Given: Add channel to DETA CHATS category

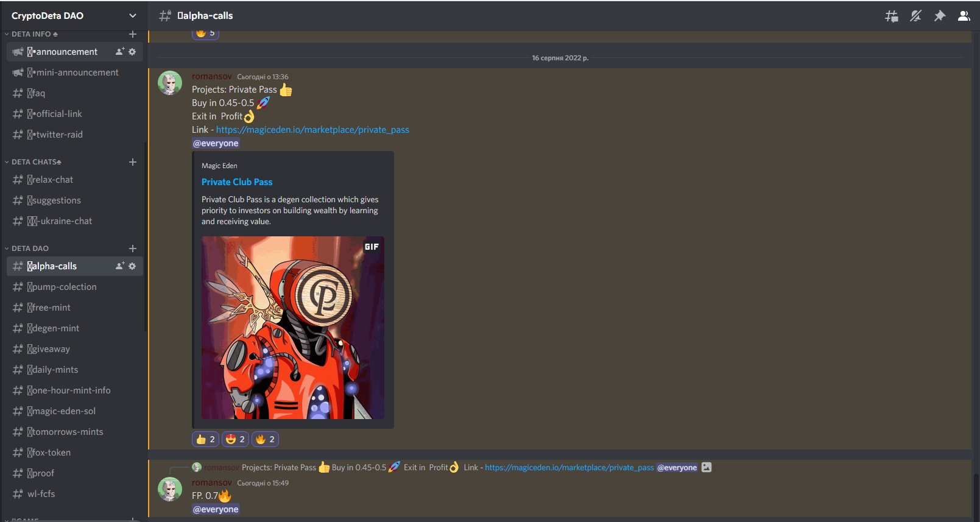Looking at the screenshot, I should 133,162.
